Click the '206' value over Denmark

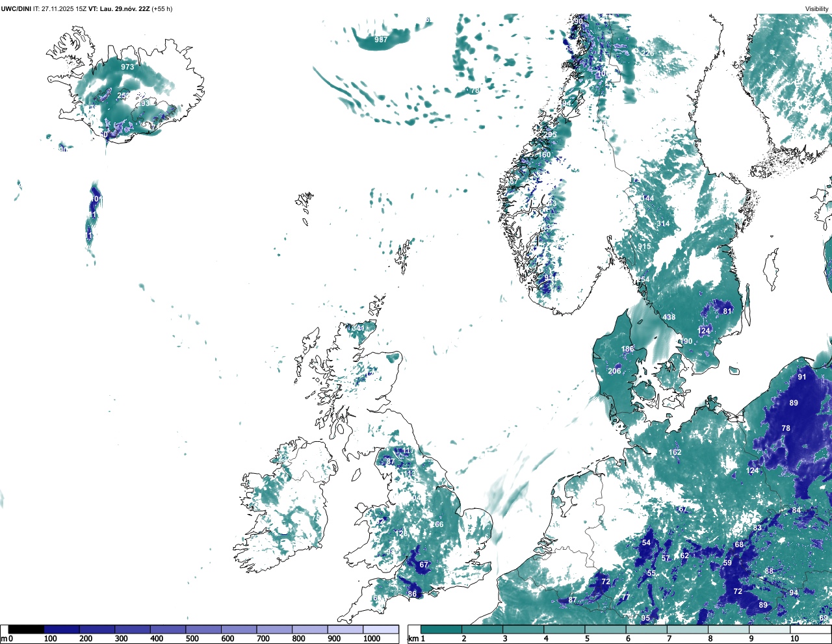pyautogui.click(x=614, y=371)
